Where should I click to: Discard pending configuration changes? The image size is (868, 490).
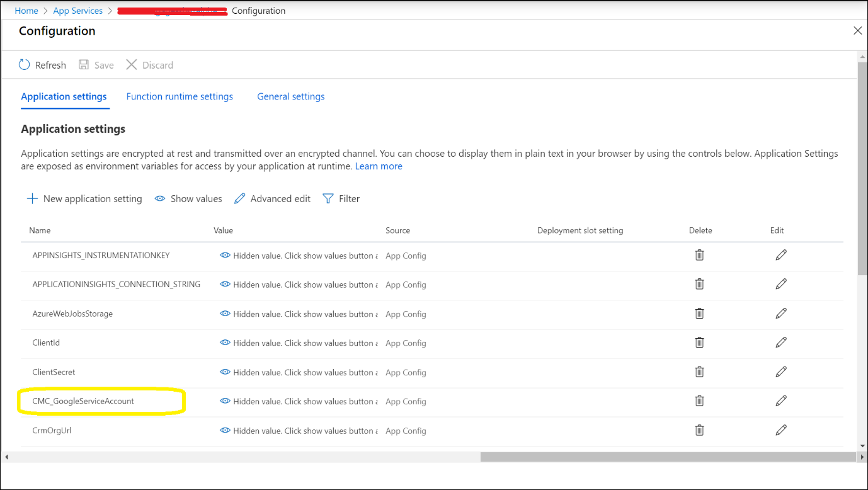(149, 65)
